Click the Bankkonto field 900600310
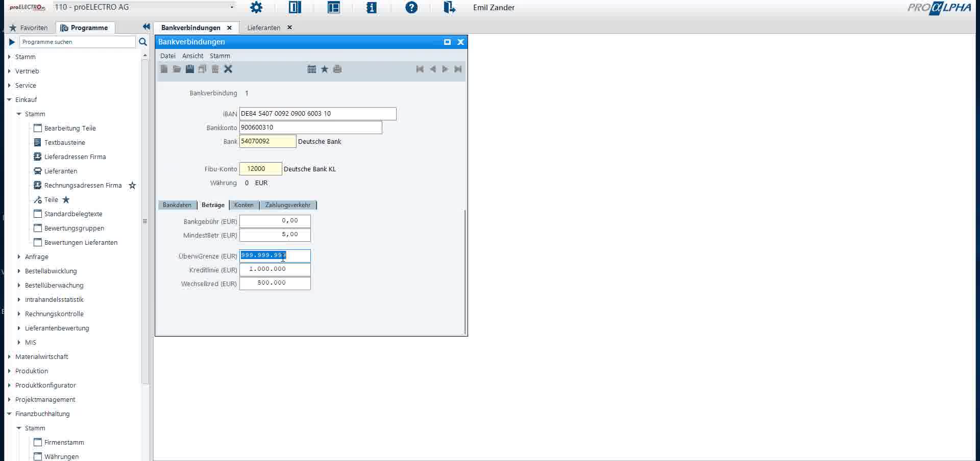The image size is (980, 461). (x=310, y=127)
